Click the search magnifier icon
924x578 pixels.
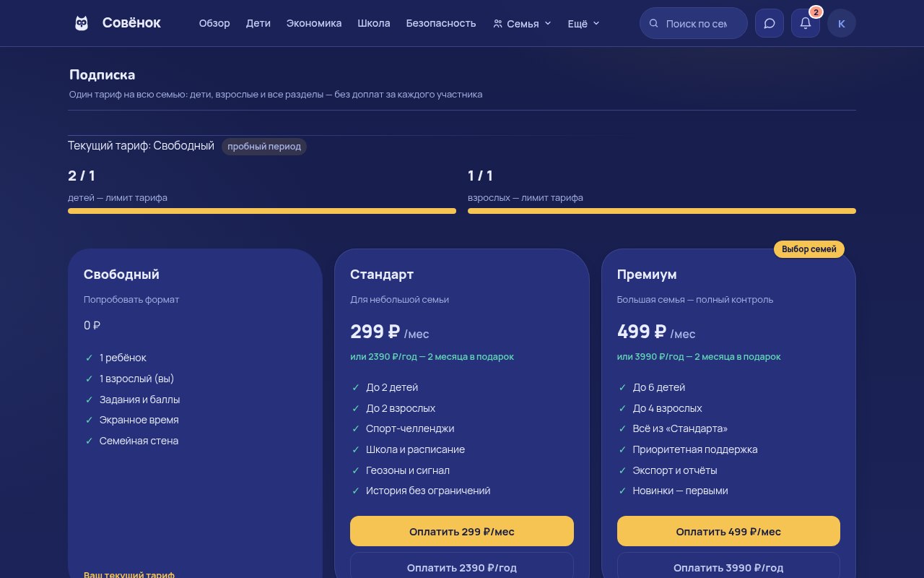[654, 23]
